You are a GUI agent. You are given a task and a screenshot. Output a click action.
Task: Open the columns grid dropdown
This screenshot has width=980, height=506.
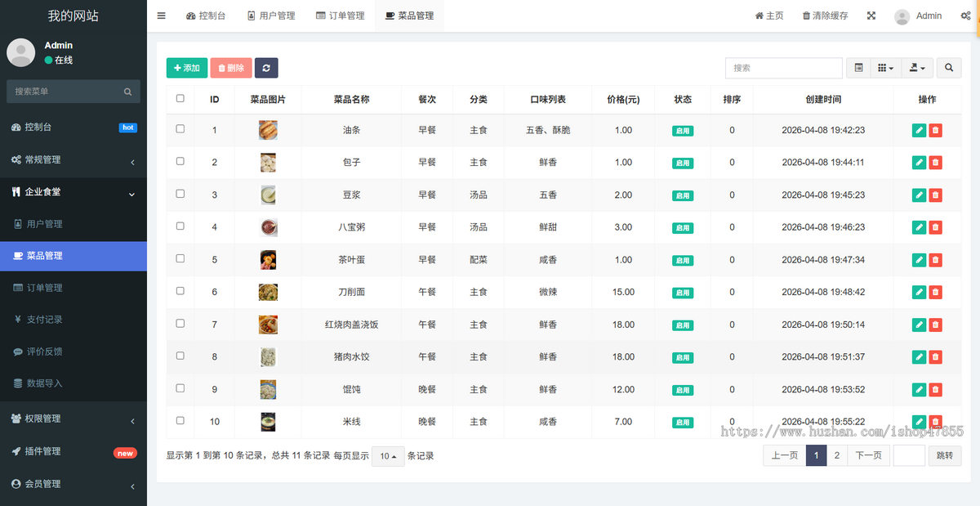pos(886,68)
